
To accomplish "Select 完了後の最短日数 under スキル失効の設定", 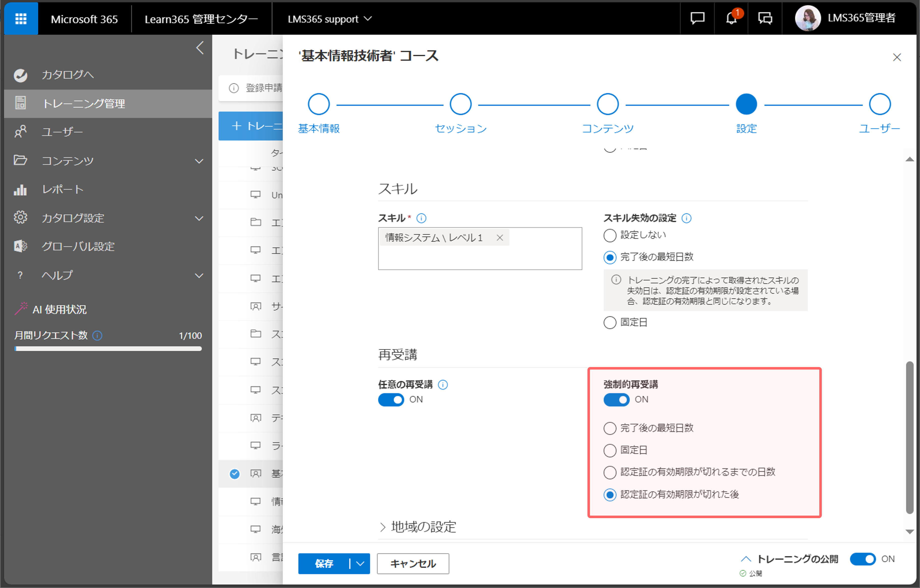I will 610,257.
